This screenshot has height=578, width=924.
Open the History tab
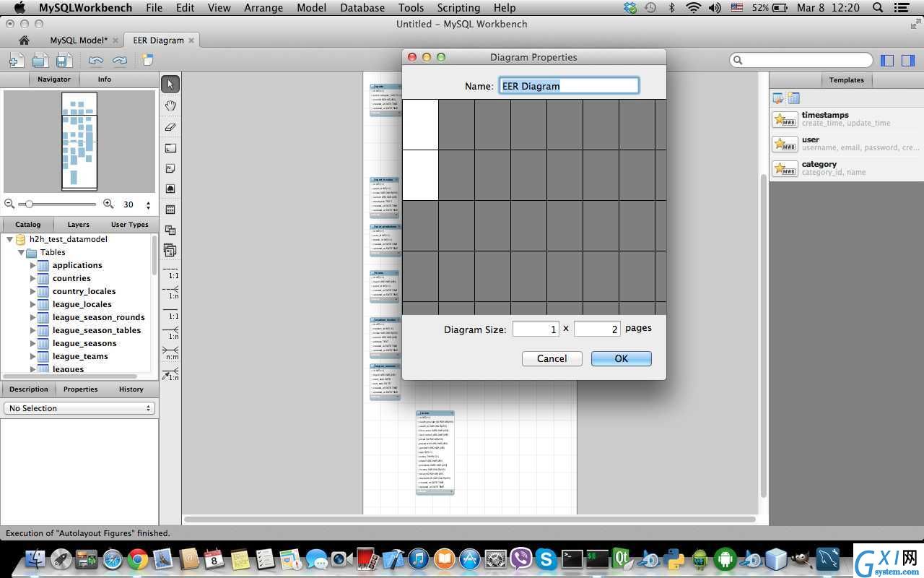pyautogui.click(x=131, y=389)
